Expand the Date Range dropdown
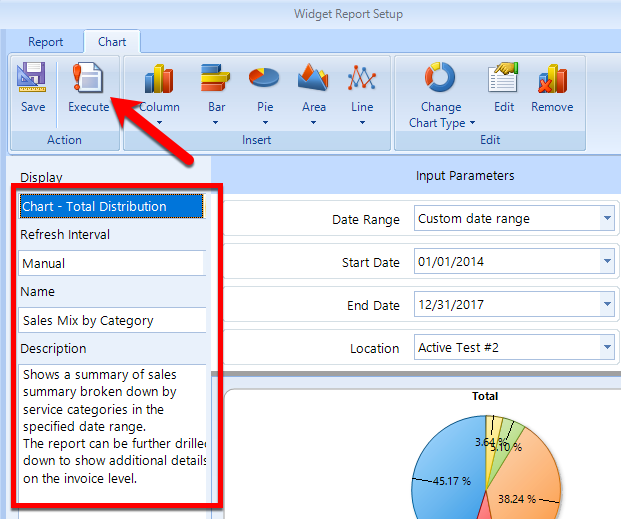The image size is (621, 519). tap(607, 219)
